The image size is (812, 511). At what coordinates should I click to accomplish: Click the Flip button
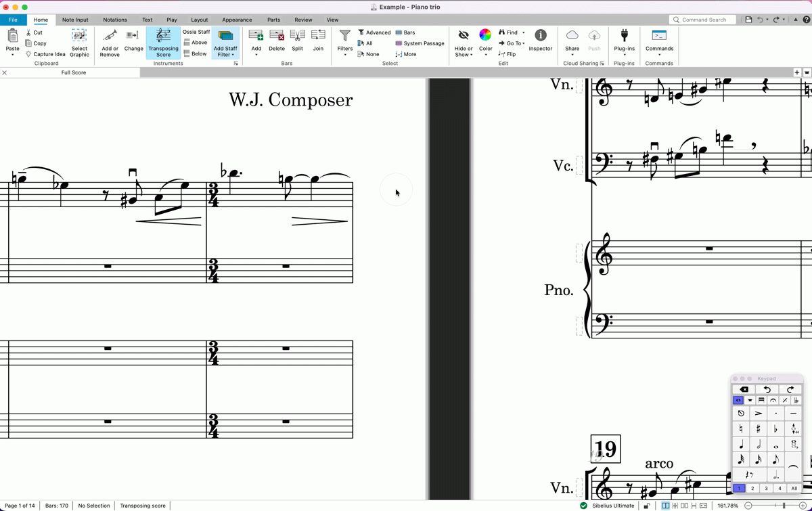pyautogui.click(x=507, y=54)
